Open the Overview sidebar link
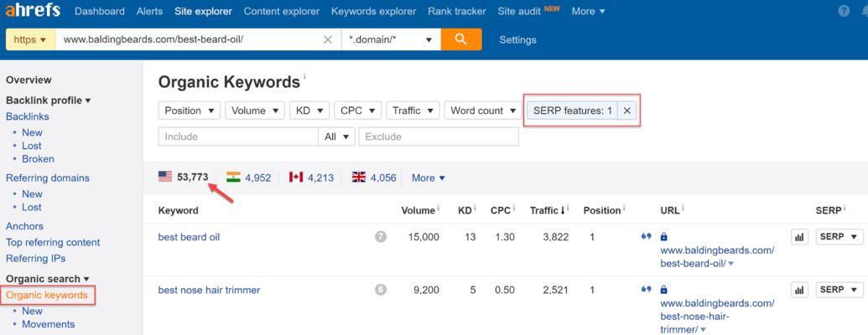Screen dimensions: 868x335 coord(29,80)
